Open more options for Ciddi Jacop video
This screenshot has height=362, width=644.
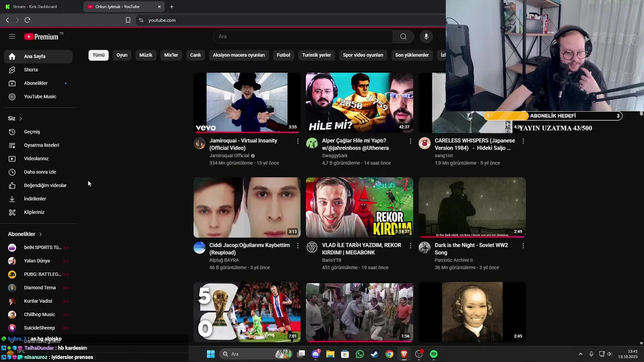pyautogui.click(x=298, y=246)
